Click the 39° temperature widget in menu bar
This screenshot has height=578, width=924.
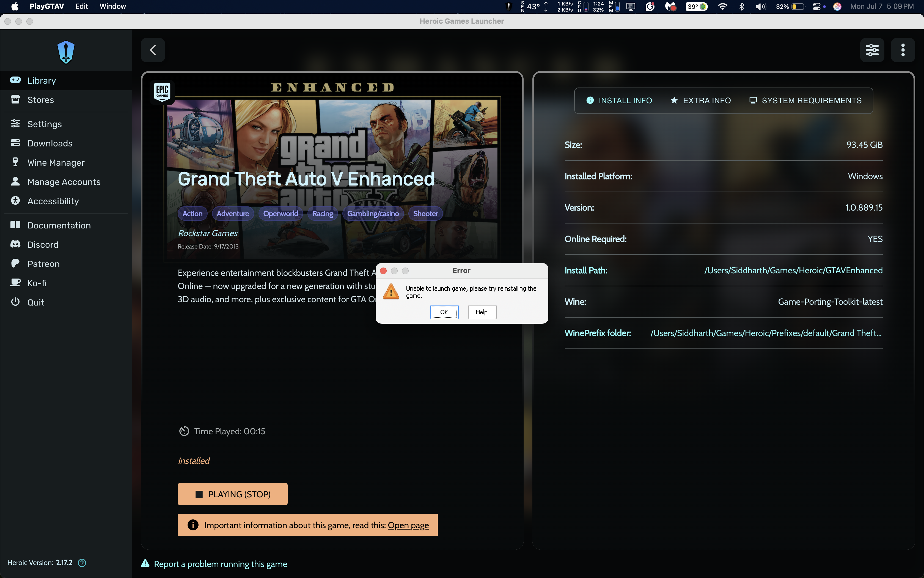pos(696,6)
